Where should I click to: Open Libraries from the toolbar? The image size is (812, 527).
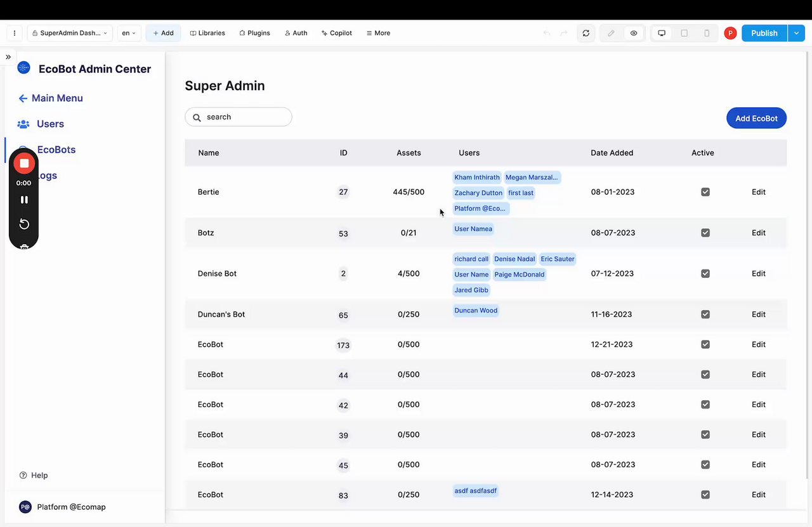[x=207, y=33]
